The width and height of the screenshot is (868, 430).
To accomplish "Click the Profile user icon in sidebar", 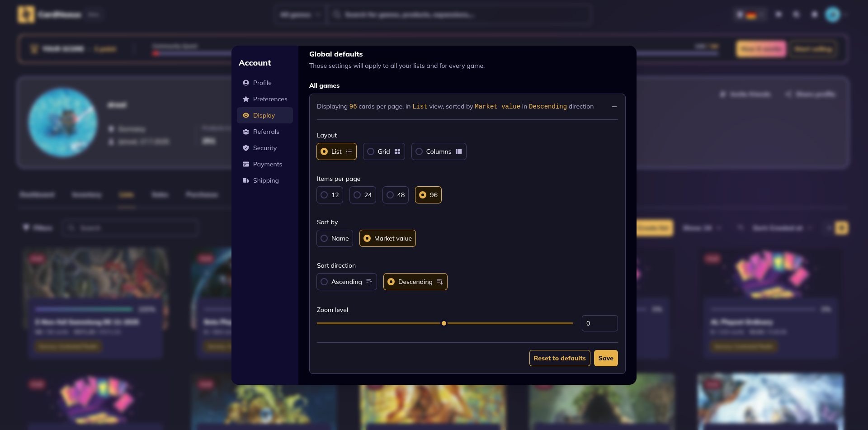I will pyautogui.click(x=246, y=83).
